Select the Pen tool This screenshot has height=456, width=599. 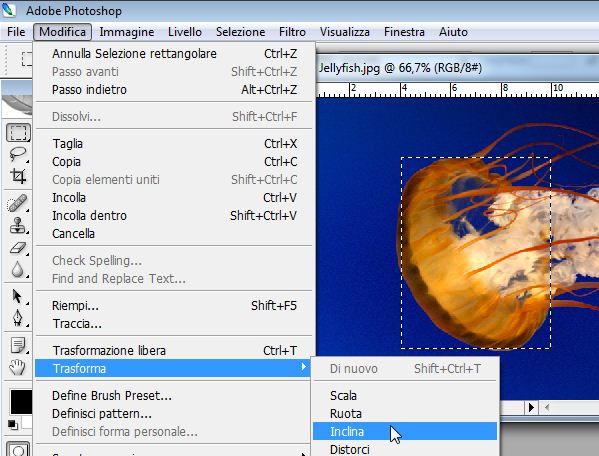coord(18,318)
